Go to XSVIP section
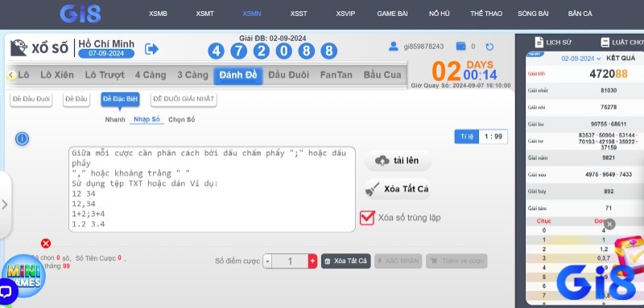The width and height of the screenshot is (644, 308). pos(345,14)
